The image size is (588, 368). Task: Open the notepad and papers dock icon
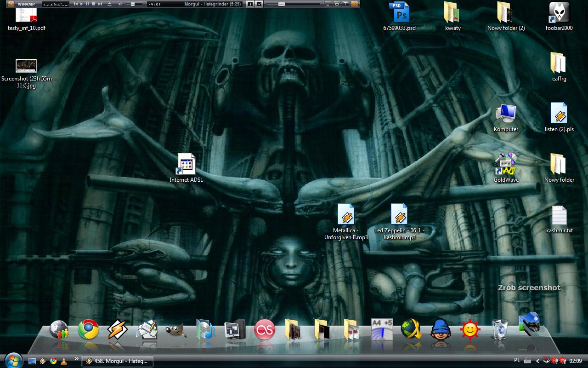[x=147, y=330]
